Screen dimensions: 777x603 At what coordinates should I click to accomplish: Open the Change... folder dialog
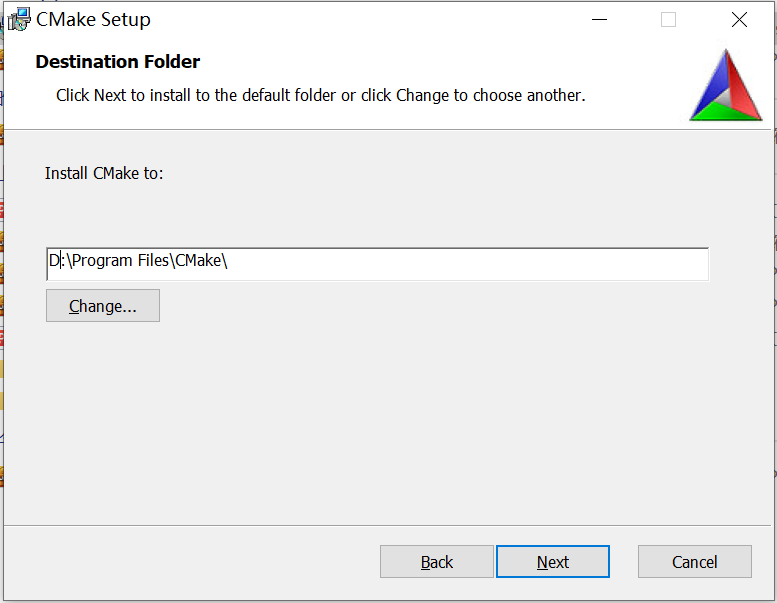(x=103, y=306)
